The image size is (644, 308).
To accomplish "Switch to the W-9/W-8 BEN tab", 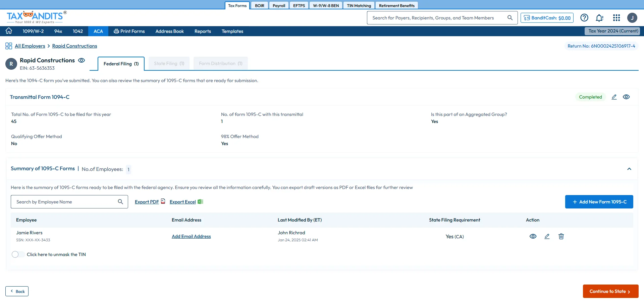I will pos(326,5).
